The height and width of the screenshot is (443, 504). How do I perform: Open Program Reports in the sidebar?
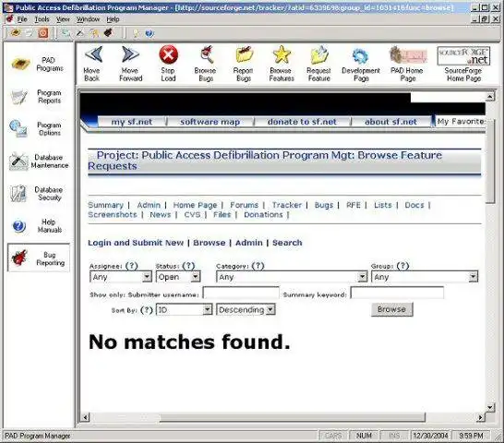point(38,96)
